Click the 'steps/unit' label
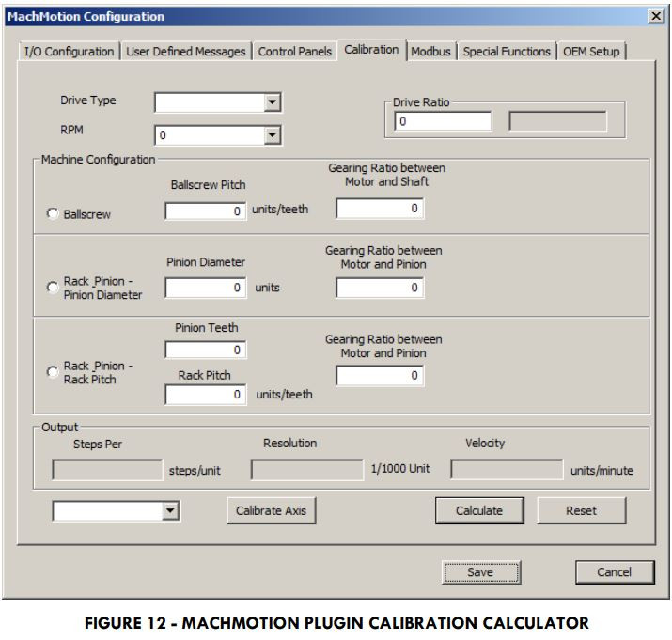Viewport: 672px width, 640px height. [x=195, y=471]
